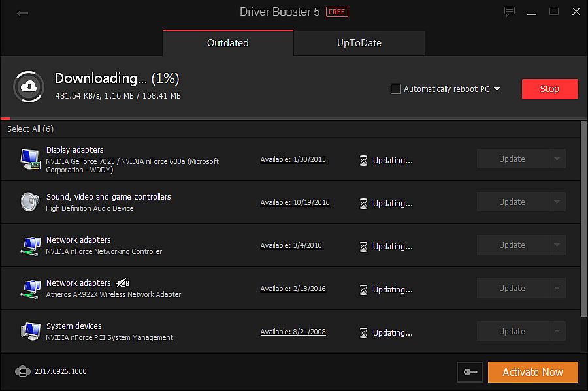Click Activate Now button
588x391 pixels.
pos(533,372)
